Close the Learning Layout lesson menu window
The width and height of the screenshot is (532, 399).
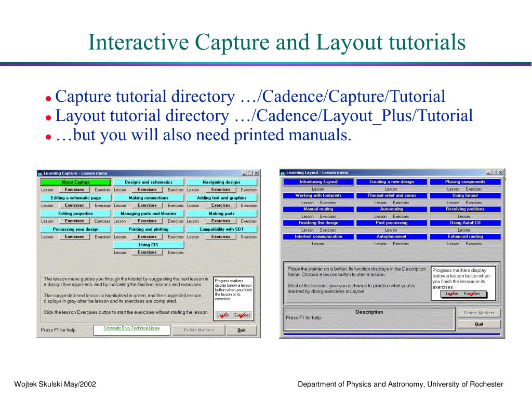(500, 172)
